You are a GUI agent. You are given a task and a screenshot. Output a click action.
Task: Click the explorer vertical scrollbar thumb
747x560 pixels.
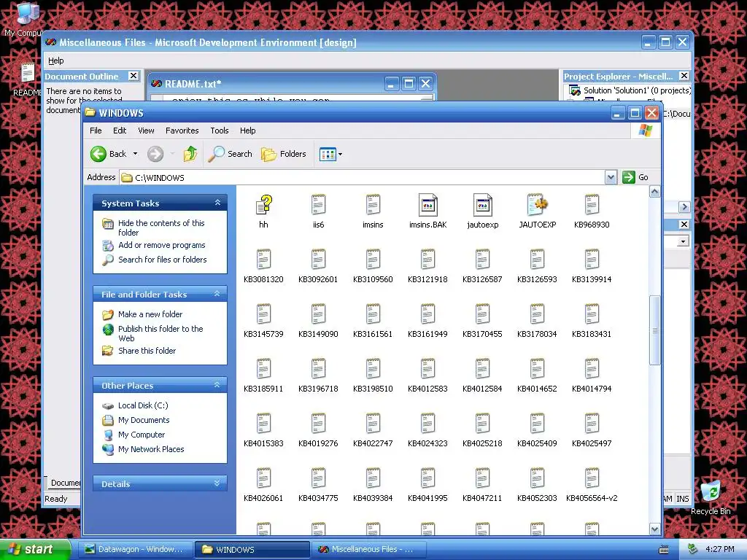click(x=655, y=330)
